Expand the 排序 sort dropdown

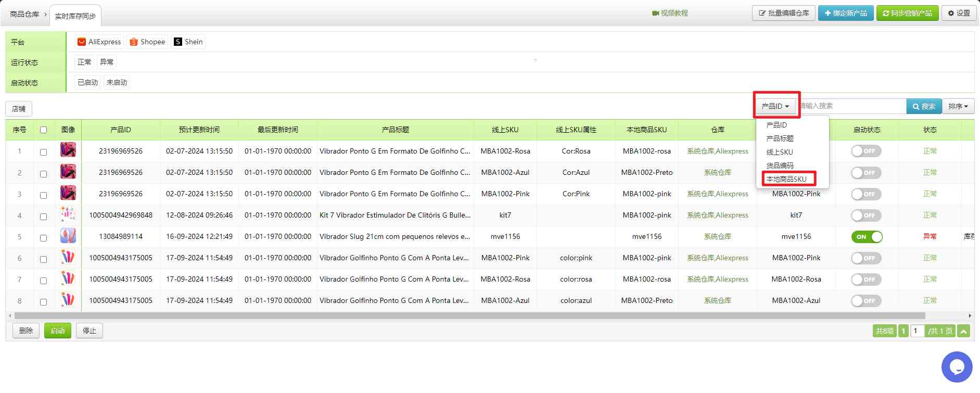[958, 106]
